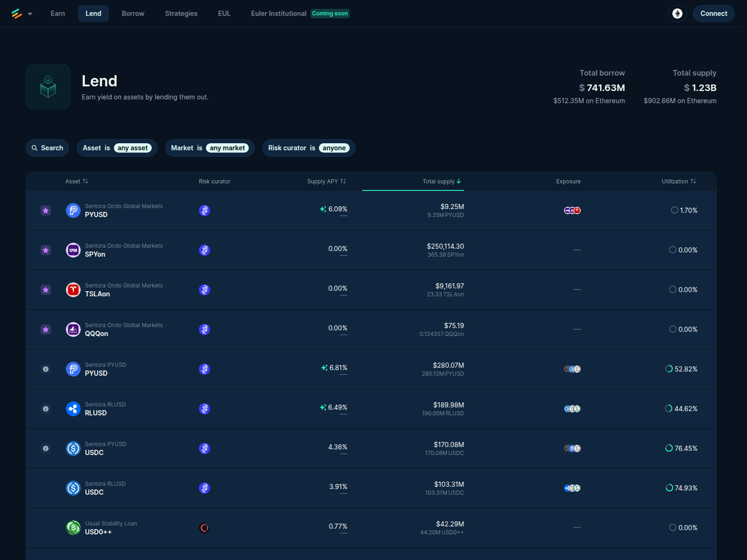Click the Ethereum network icon near Connect
The image size is (747, 560).
677,14
